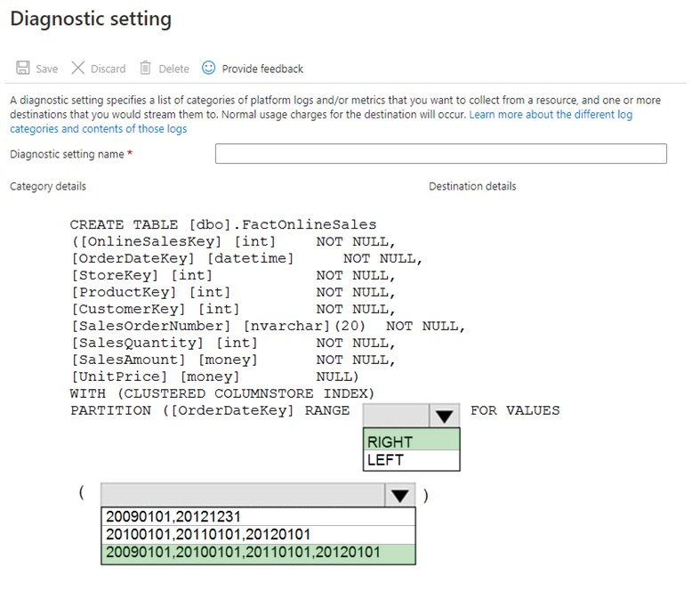Click the Discard X icon
The height and width of the screenshot is (591, 700).
(77, 68)
